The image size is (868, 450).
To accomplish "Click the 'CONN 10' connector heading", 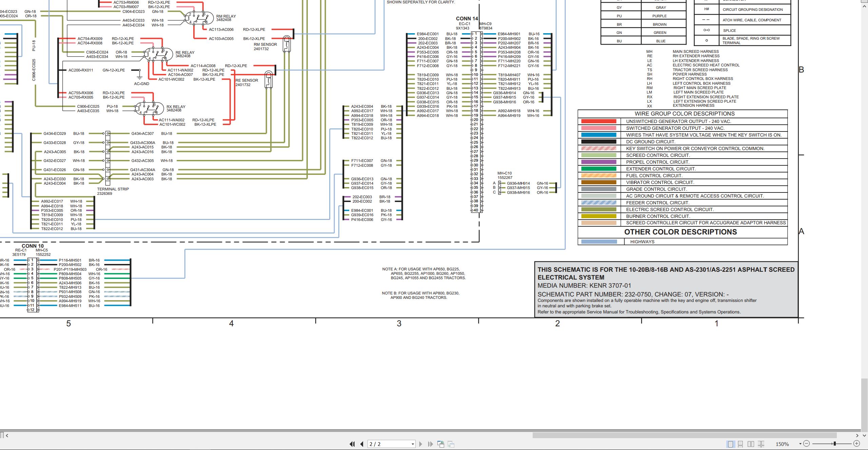I will click(x=33, y=246).
